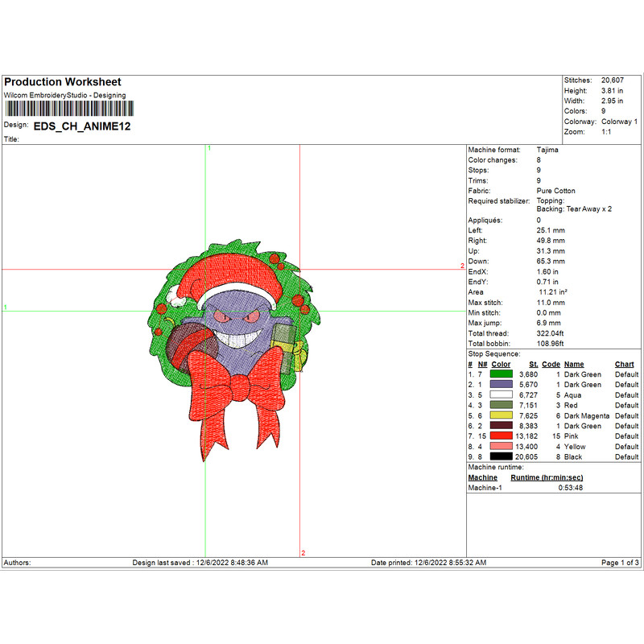Click the embroidered wreath design preview
Viewport: 644px width, 644px height.
pyautogui.click(x=233, y=322)
